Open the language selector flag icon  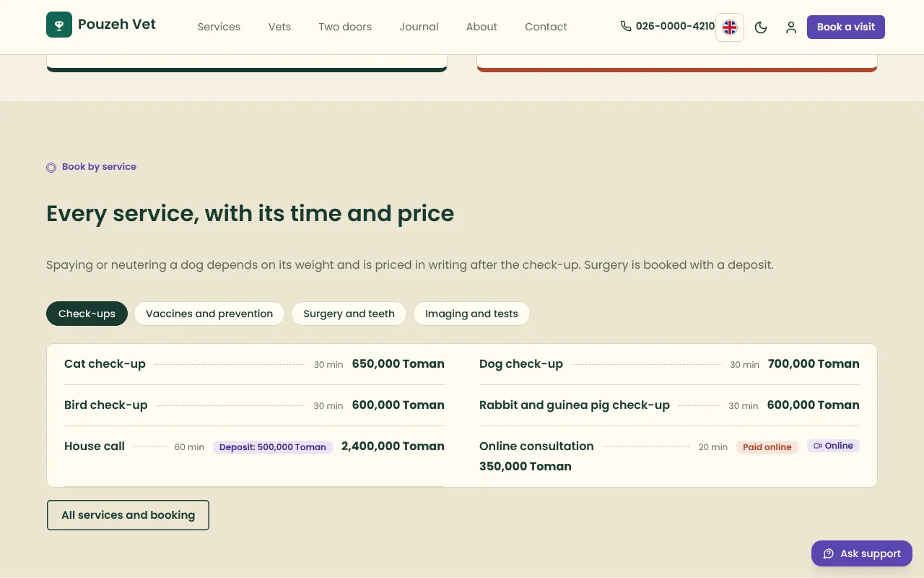point(730,27)
